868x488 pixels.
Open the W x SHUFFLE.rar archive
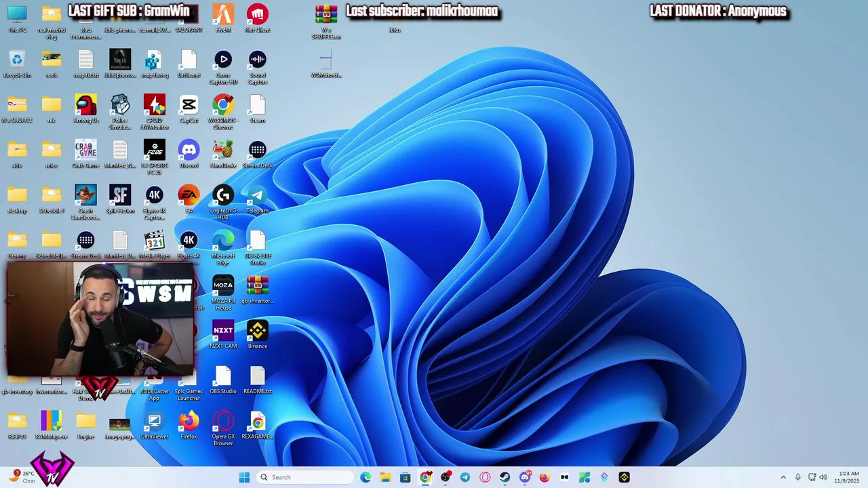point(325,22)
